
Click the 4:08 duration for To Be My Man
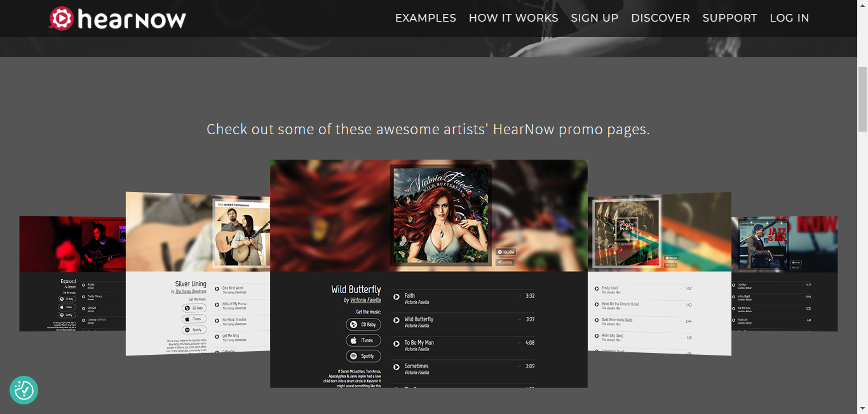pos(530,343)
